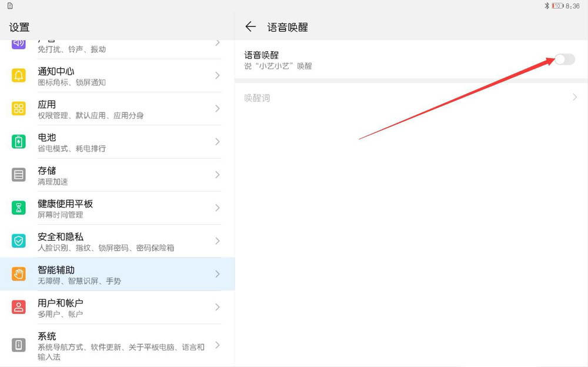Open the 系统 settings icon
The width and height of the screenshot is (588, 367).
tap(18, 345)
